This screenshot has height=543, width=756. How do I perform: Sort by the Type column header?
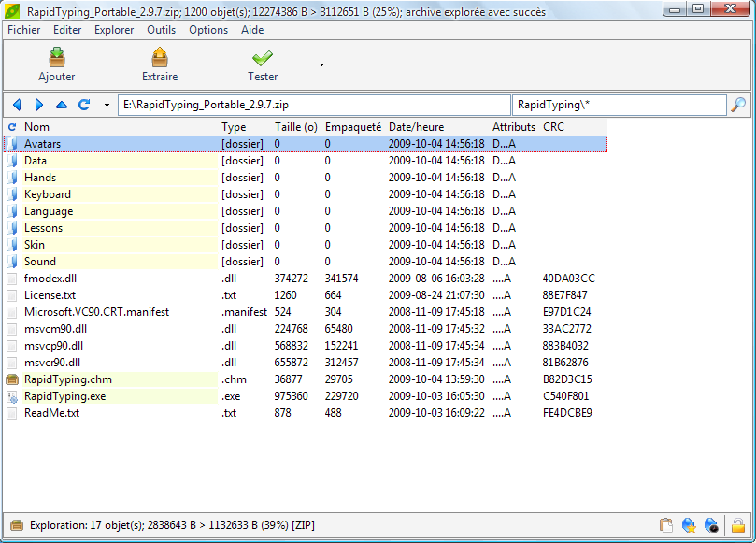click(x=234, y=127)
